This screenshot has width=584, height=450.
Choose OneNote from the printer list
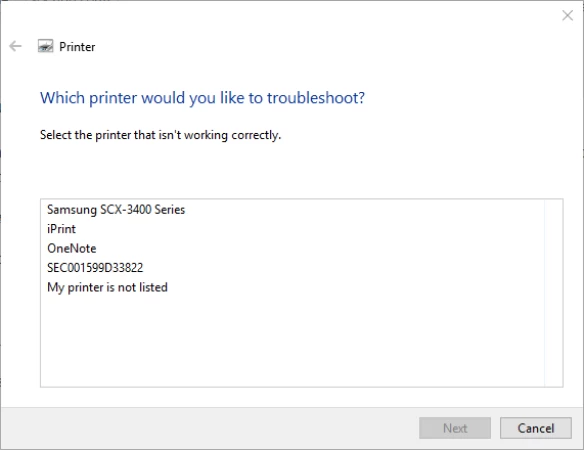point(72,248)
